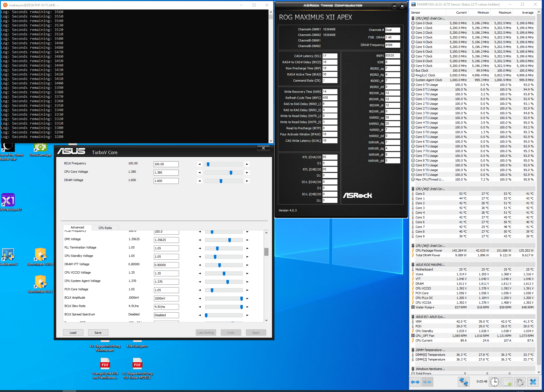Click Refresh Cycle Time (tRFC) value field

[330, 98]
